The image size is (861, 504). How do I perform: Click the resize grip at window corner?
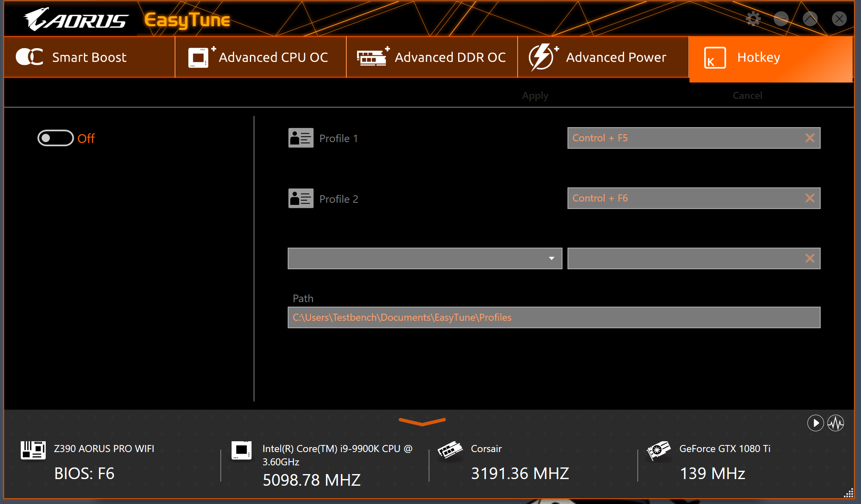tap(849, 493)
